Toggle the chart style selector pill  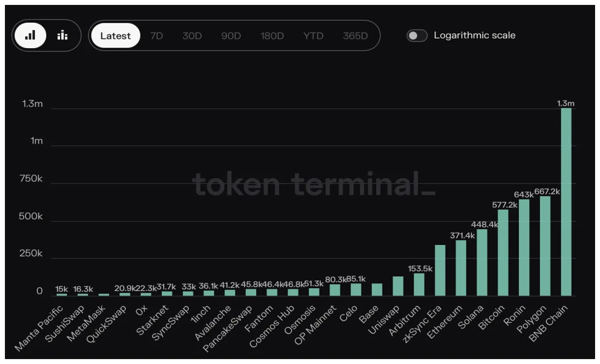[x=46, y=35]
